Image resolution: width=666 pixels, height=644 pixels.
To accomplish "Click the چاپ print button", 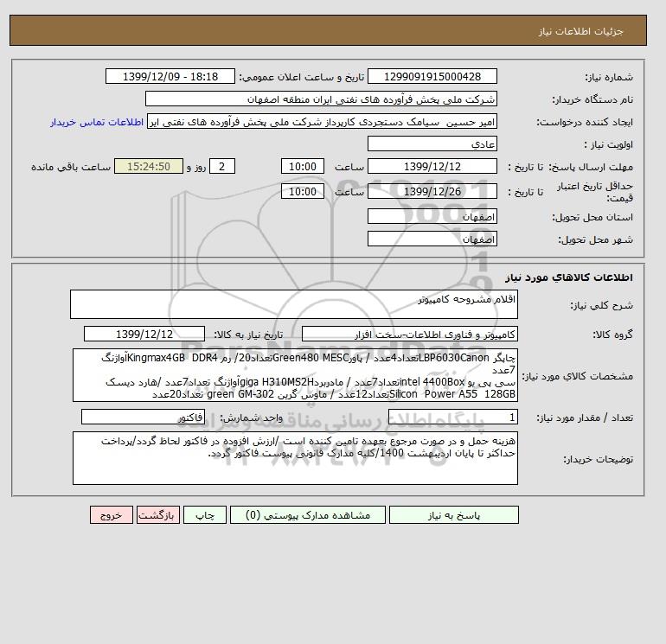I will point(205,515).
